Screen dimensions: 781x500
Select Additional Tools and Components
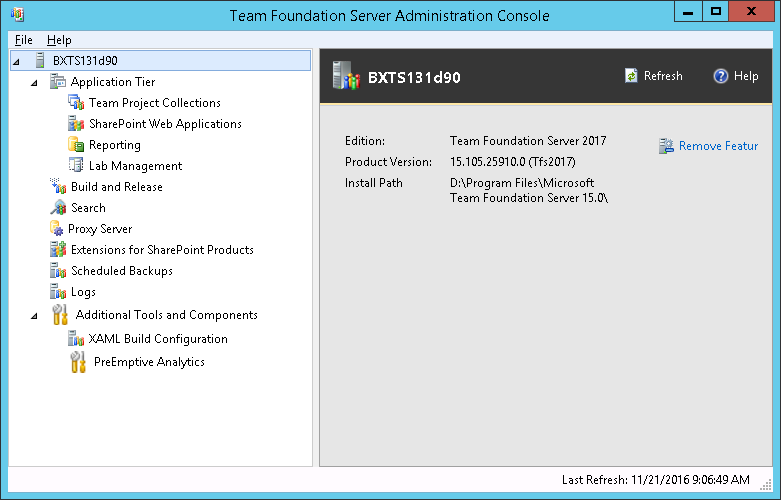[166, 315]
